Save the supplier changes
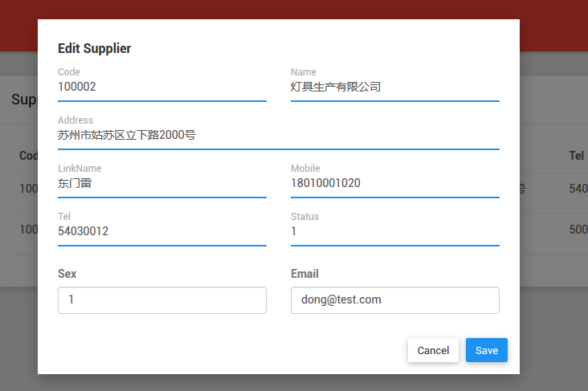This screenshot has height=391, width=588. [486, 350]
